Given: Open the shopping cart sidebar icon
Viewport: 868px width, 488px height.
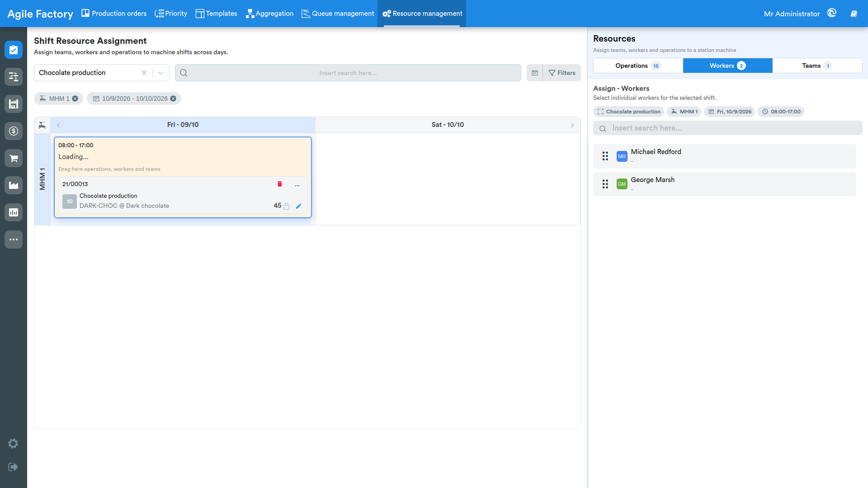Looking at the screenshot, I should [x=14, y=158].
